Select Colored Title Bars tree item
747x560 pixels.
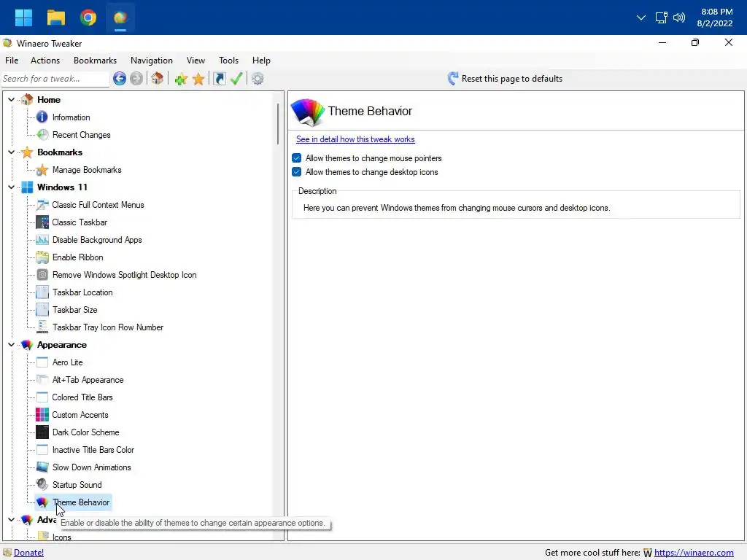(82, 397)
